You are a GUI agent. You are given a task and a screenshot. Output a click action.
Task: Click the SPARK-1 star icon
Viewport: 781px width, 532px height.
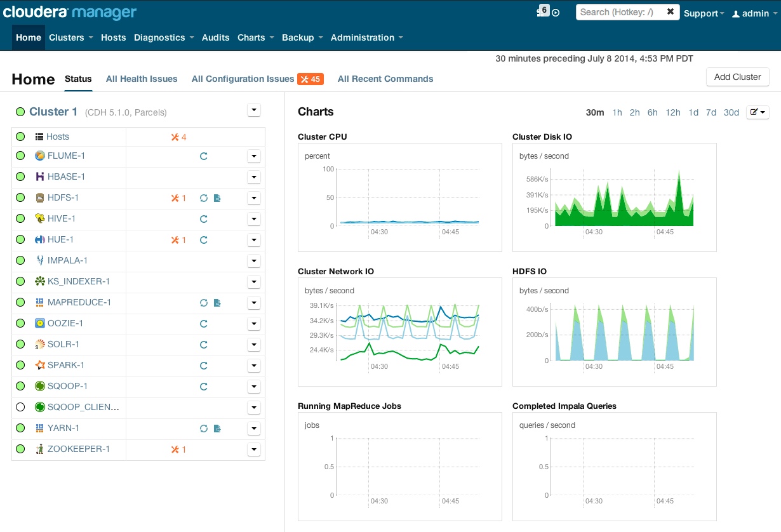(x=39, y=365)
